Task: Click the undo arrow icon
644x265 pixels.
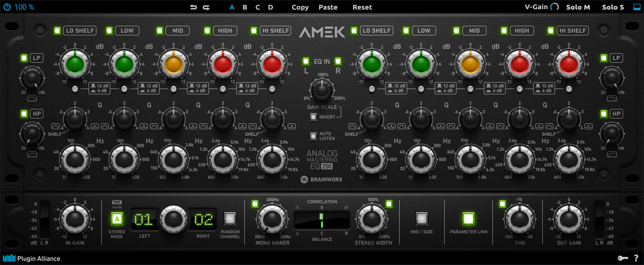Action: click(193, 8)
